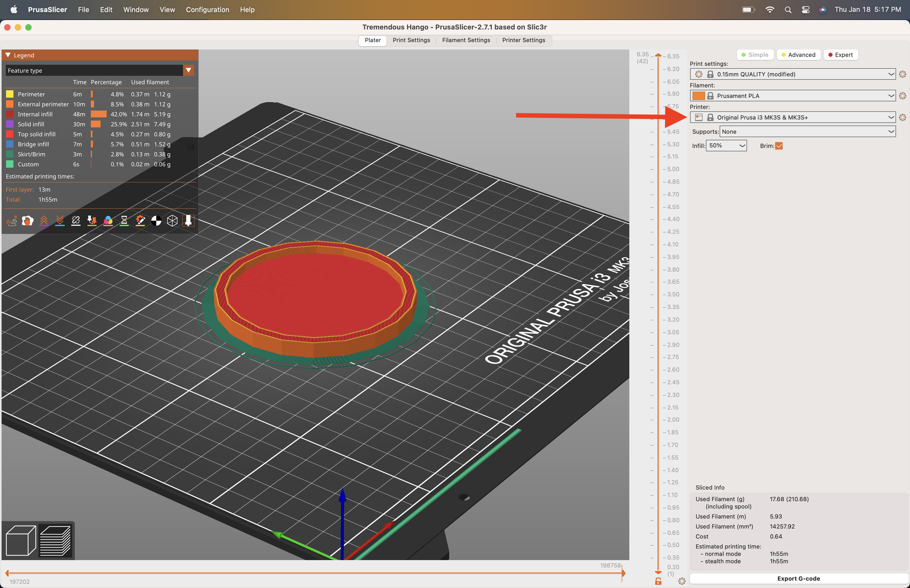Toggle Skirt/Brim visibility swatch

[x=10, y=154]
